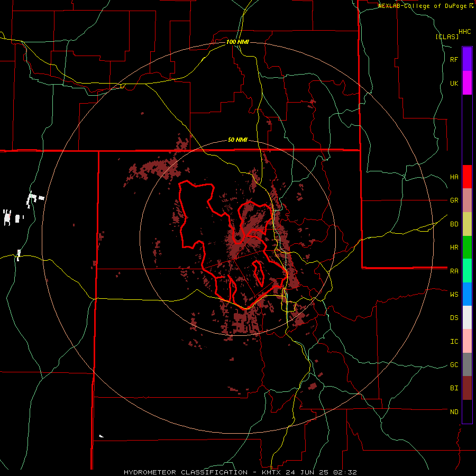Click the HR legend label

tap(454, 248)
